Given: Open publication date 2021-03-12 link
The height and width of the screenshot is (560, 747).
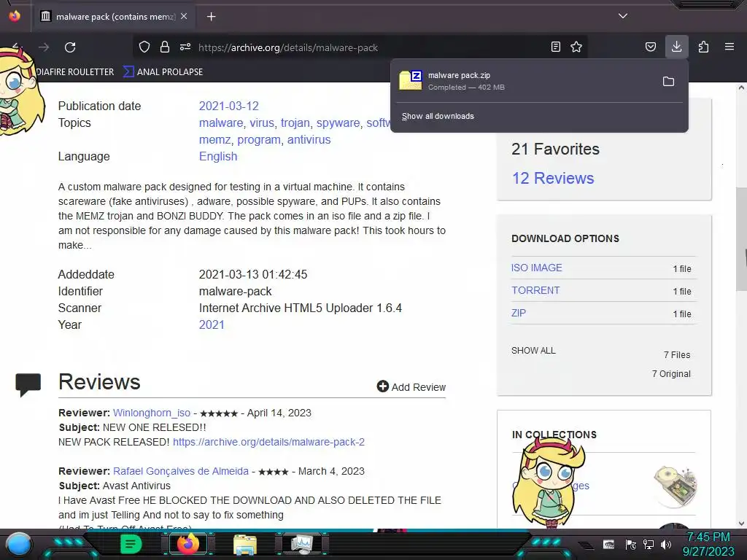Looking at the screenshot, I should [228, 106].
